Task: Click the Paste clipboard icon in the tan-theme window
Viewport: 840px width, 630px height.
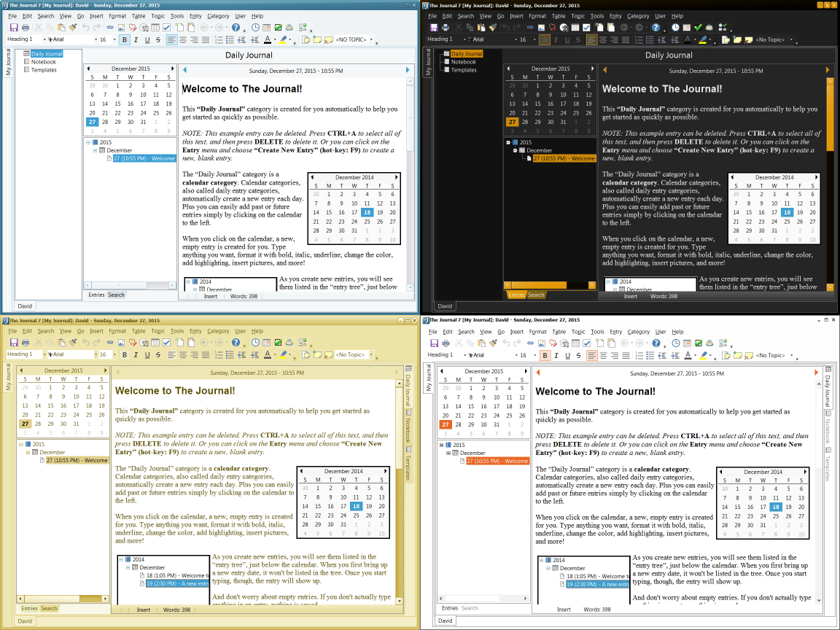Action: click(x=61, y=342)
